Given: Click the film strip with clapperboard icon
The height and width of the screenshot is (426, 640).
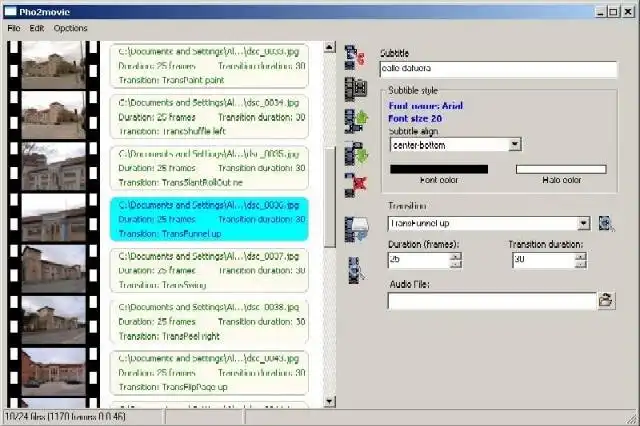Looking at the screenshot, I should (356, 89).
